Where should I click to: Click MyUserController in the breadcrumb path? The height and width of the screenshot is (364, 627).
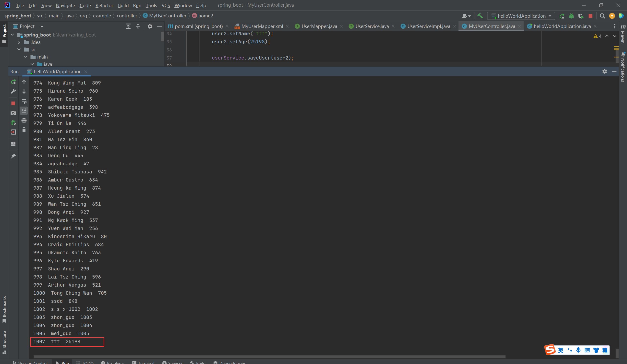click(168, 16)
